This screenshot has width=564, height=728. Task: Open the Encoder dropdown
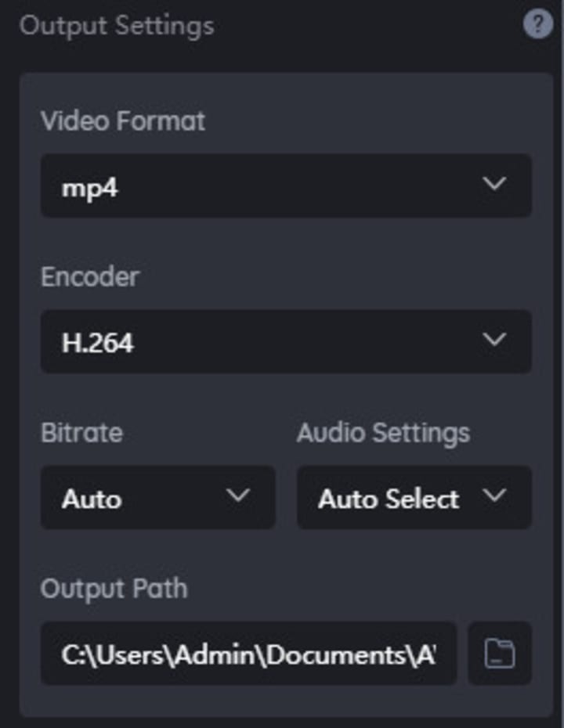point(286,341)
